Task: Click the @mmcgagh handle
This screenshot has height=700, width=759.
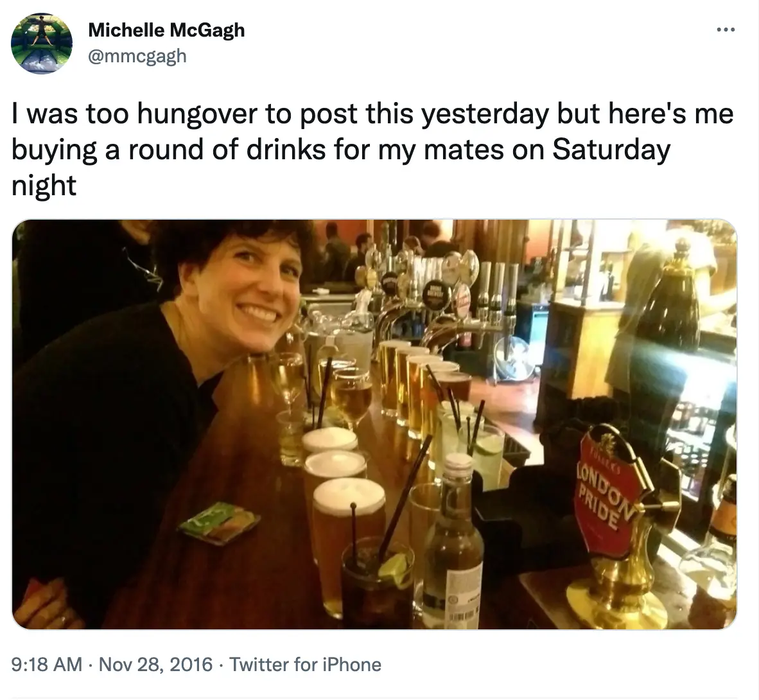Action: [137, 56]
